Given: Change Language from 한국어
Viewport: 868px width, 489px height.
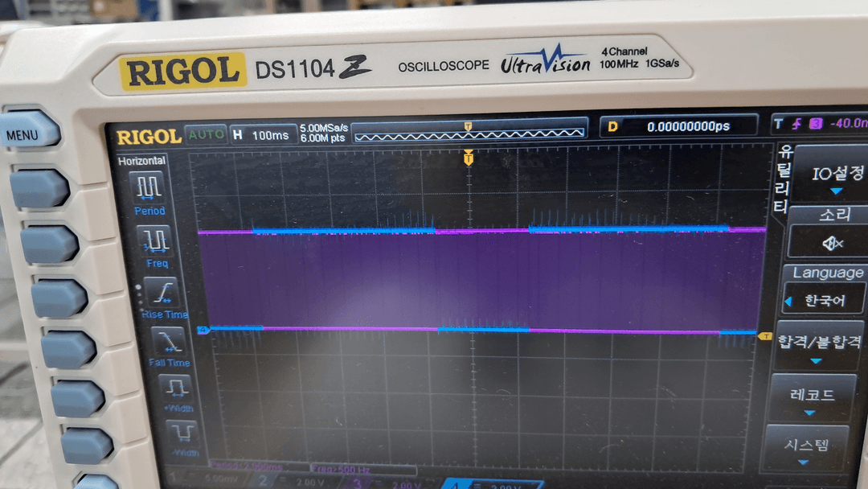Looking at the screenshot, I should (823, 301).
